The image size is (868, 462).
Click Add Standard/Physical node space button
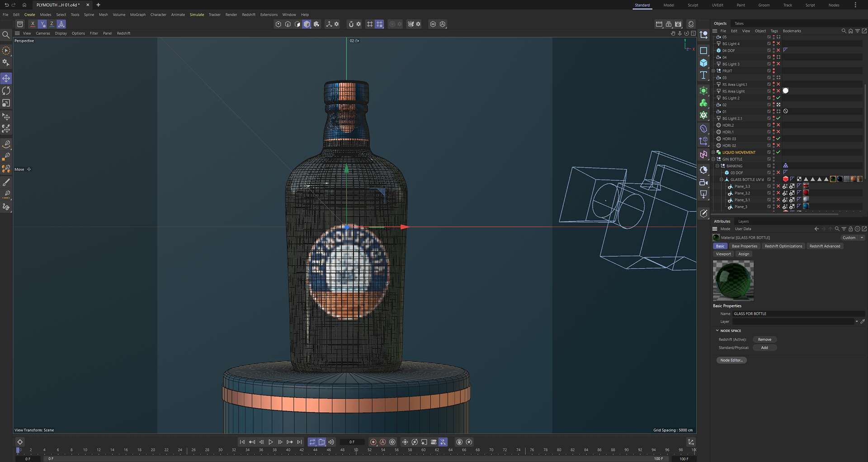click(x=764, y=348)
